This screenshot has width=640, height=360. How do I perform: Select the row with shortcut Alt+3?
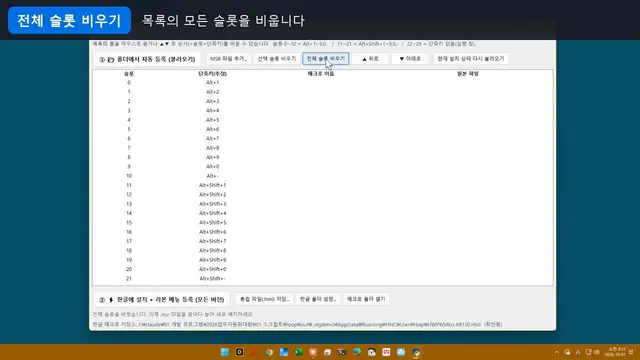(x=322, y=101)
